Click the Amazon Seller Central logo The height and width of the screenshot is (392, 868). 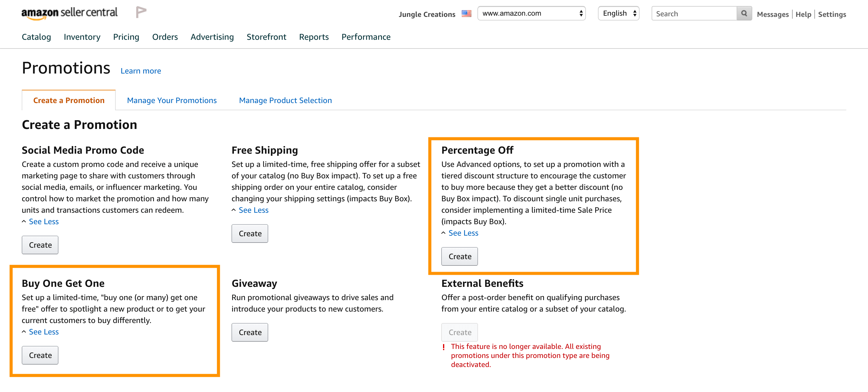point(69,13)
